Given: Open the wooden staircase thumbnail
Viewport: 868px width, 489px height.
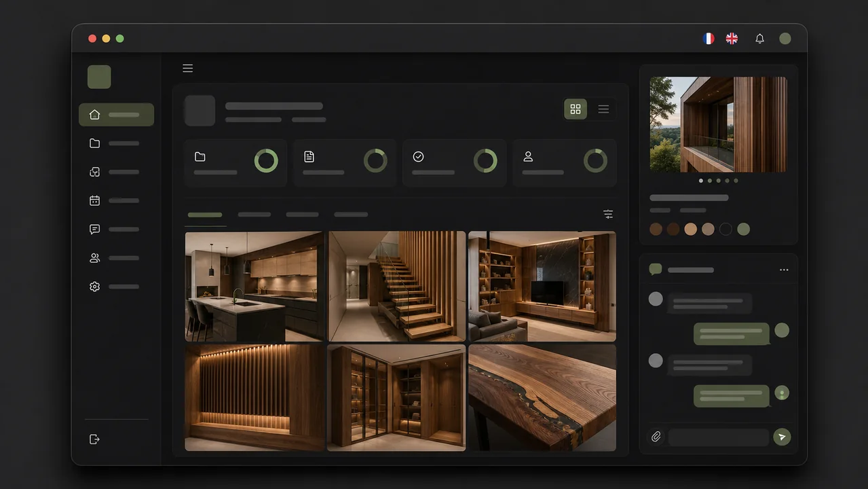Looking at the screenshot, I should click(x=397, y=287).
